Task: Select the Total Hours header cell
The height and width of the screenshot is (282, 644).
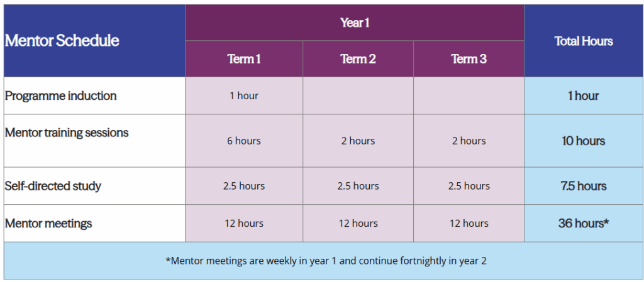Action: [584, 41]
